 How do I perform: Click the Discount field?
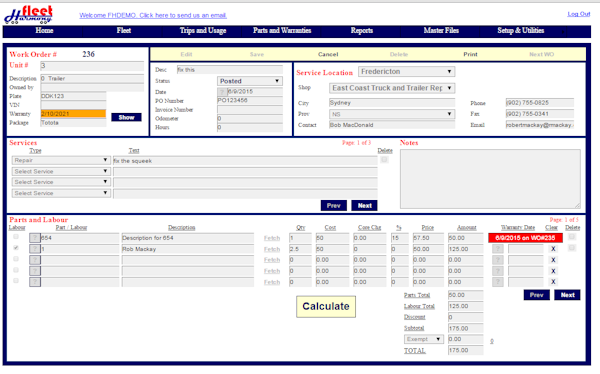point(465,317)
